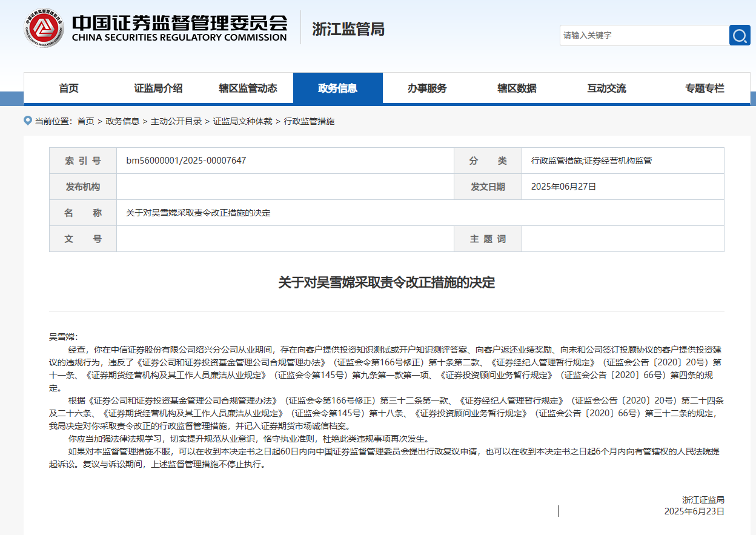Click the 主题词 table label

(488, 239)
